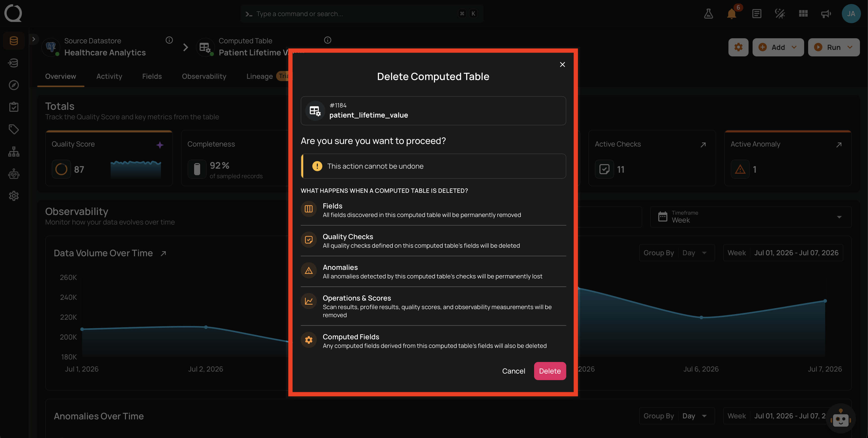Screen dimensions: 868x438
Task: Click the Anomalies warning icon in dialog
Action: 309,270
